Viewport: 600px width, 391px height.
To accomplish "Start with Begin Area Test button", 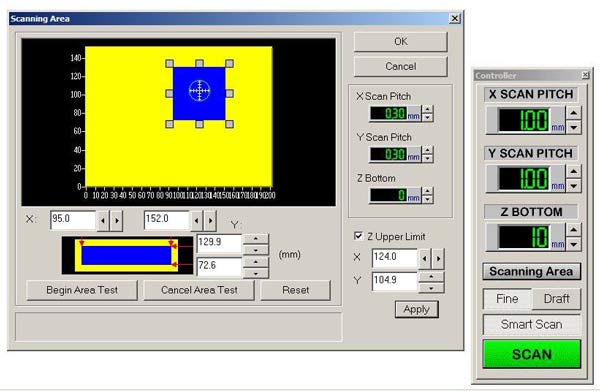I will [82, 290].
